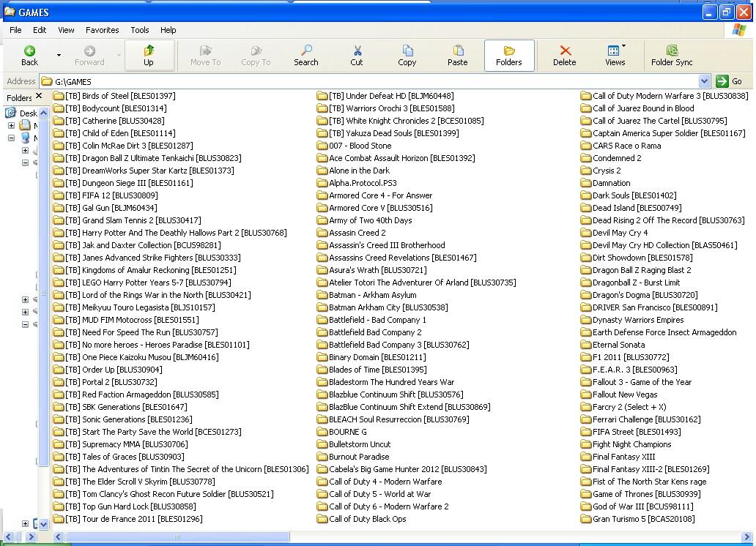
Task: Click the Go button
Action: tap(730, 81)
